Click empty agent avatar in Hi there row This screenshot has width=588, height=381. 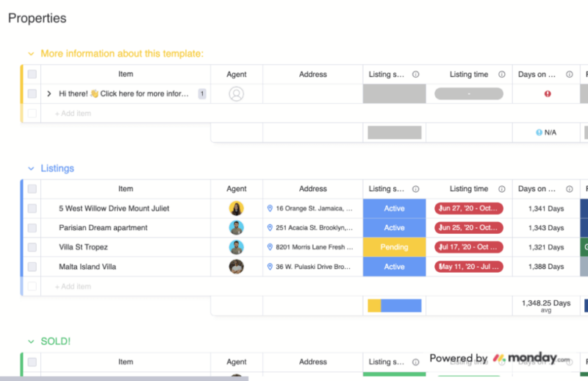point(236,94)
